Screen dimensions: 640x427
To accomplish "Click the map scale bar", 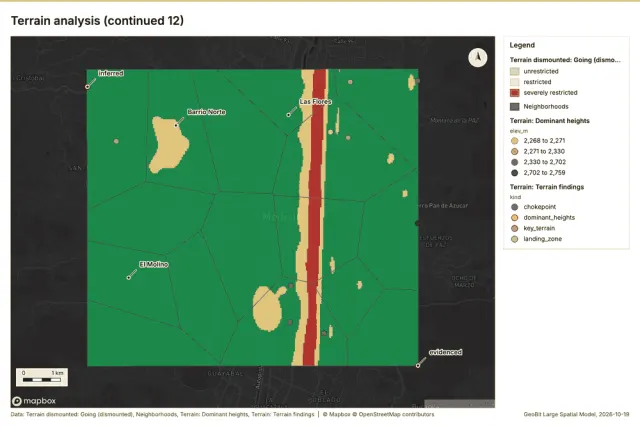I will [x=42, y=377].
